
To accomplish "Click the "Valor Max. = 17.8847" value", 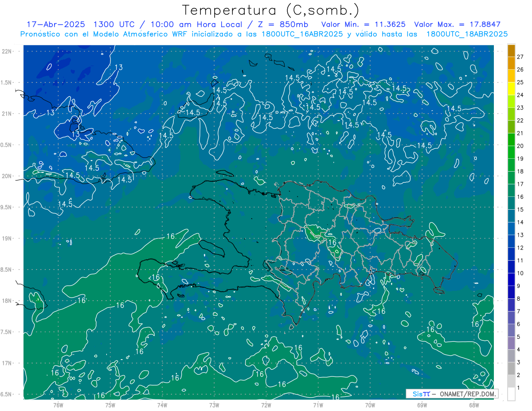I will [x=458, y=24].
